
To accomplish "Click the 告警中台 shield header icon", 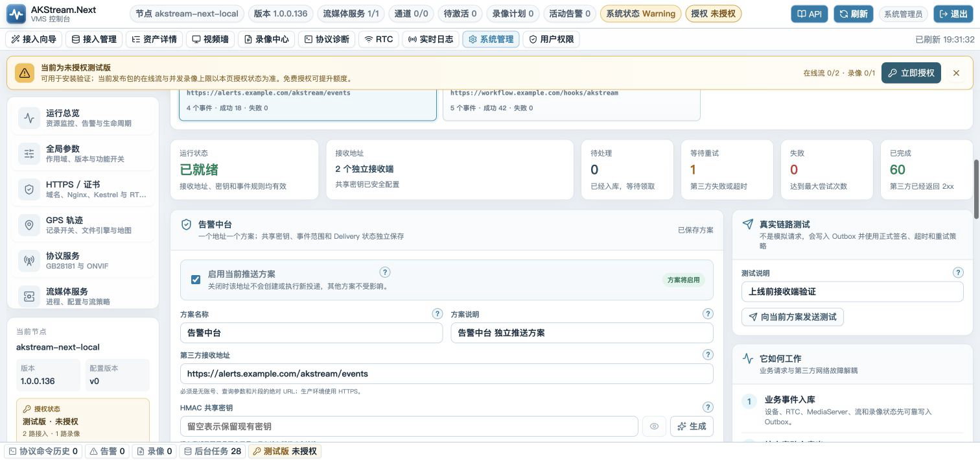I will click(x=186, y=224).
